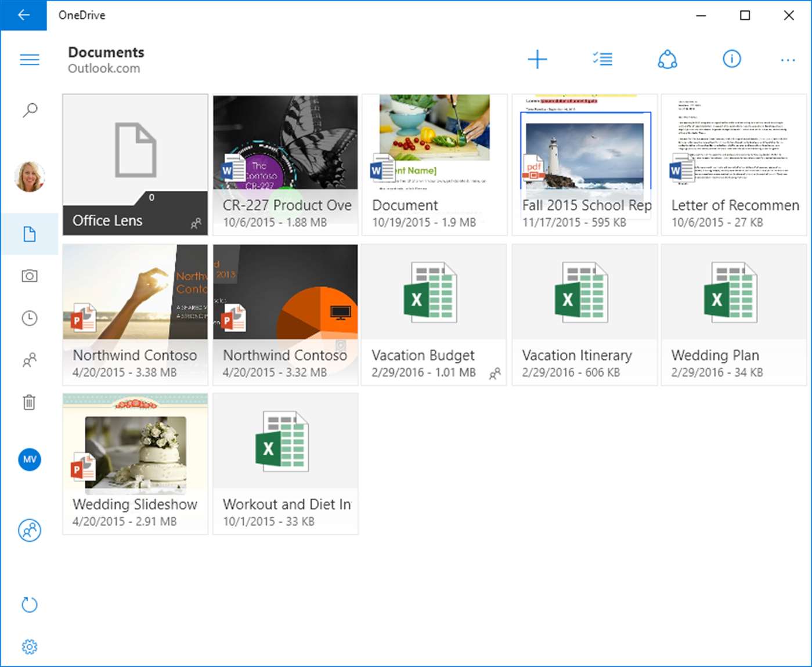Select the camera uploads icon in sidebar
The image size is (812, 667).
[x=30, y=276]
